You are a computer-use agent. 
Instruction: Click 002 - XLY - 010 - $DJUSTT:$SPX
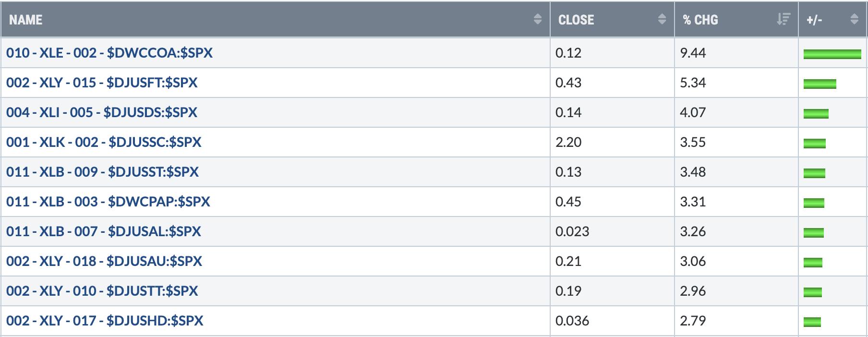coord(102,291)
